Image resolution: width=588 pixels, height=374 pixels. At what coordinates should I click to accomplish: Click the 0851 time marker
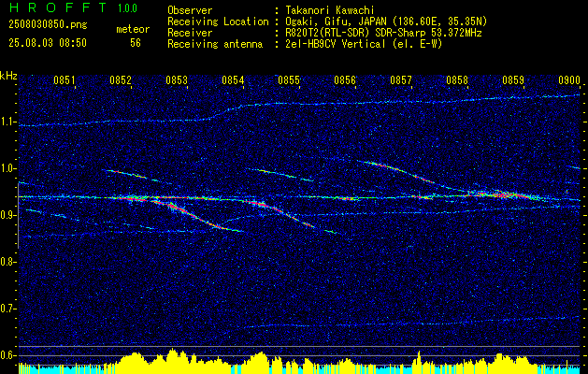(x=65, y=80)
